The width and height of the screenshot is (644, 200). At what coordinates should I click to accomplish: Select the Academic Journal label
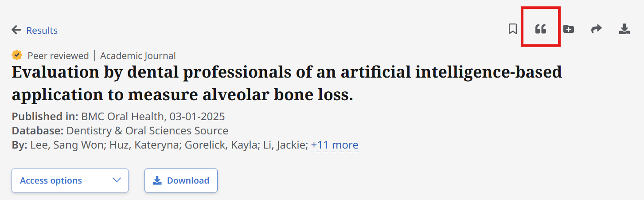pos(138,56)
